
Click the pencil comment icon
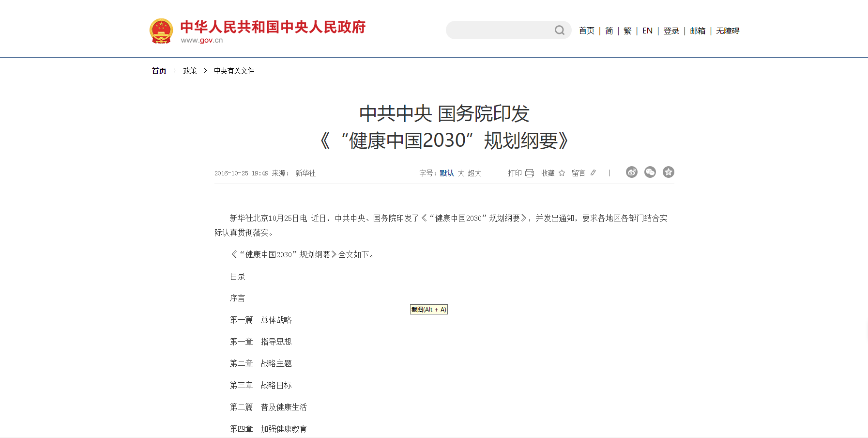coord(593,173)
